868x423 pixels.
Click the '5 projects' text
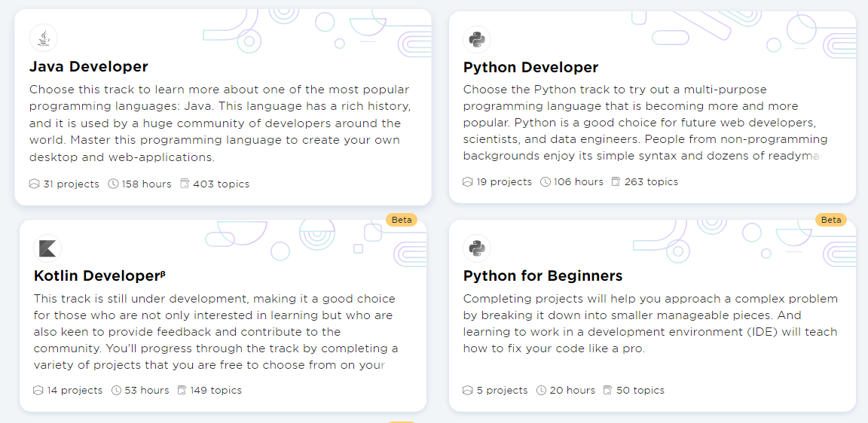[502, 391]
